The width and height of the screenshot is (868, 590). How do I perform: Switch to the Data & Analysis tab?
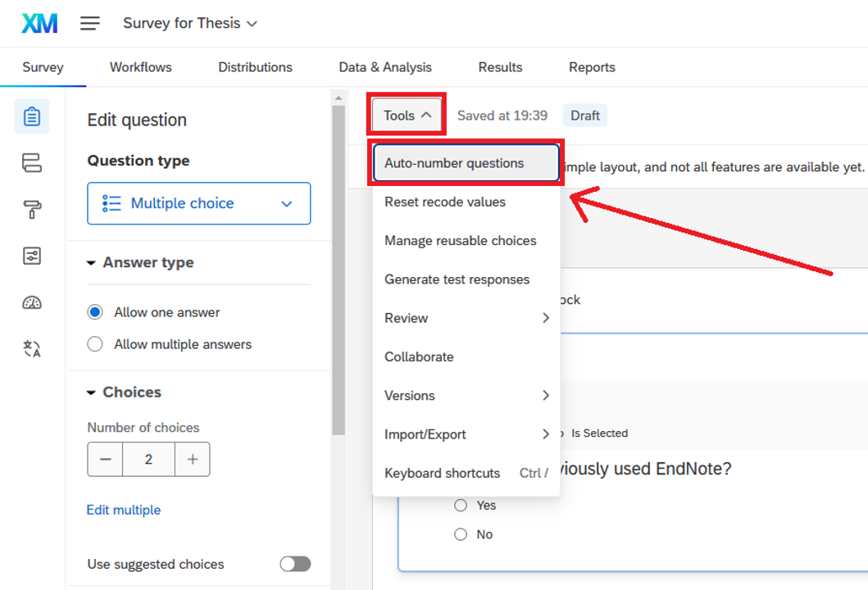coord(385,67)
